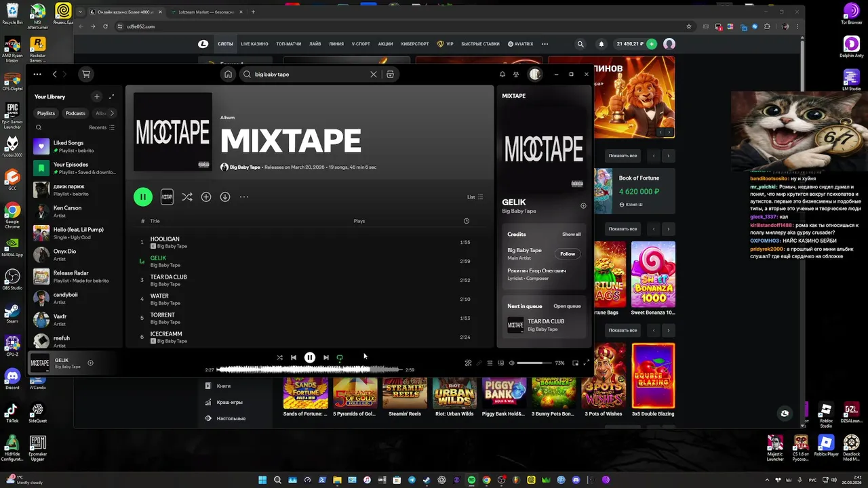Open more options for the MIXTAPE album
This screenshot has height=488, width=868.
244,197
